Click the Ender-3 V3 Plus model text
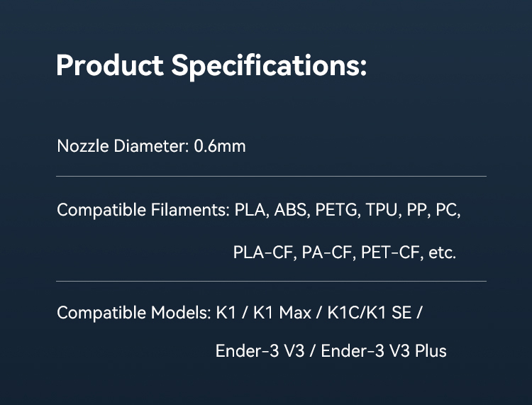The image size is (532, 405). [384, 351]
